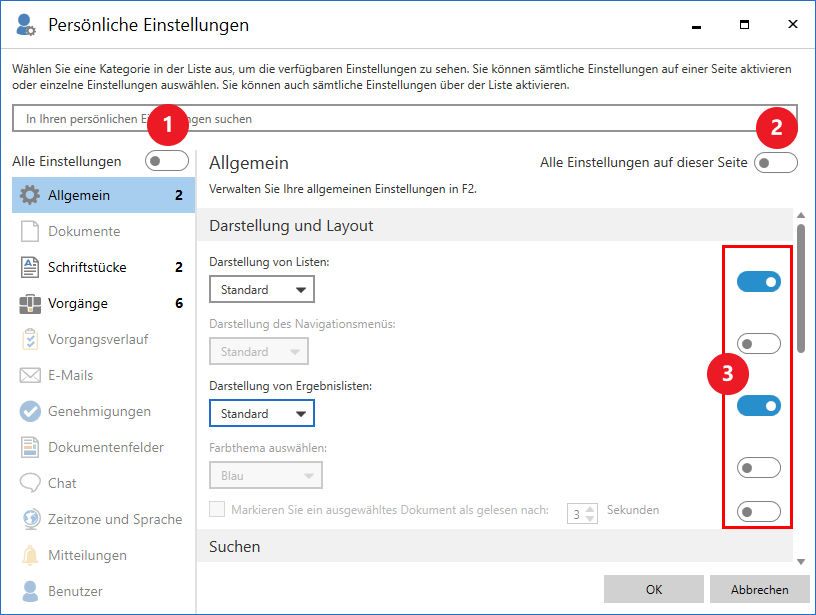Image resolution: width=816 pixels, height=615 pixels.
Task: Turn off the Darstellung von Listen toggle
Action: (x=758, y=282)
